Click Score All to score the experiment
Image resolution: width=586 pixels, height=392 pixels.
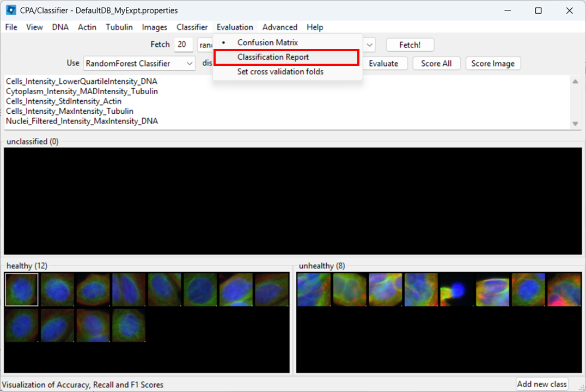point(436,63)
